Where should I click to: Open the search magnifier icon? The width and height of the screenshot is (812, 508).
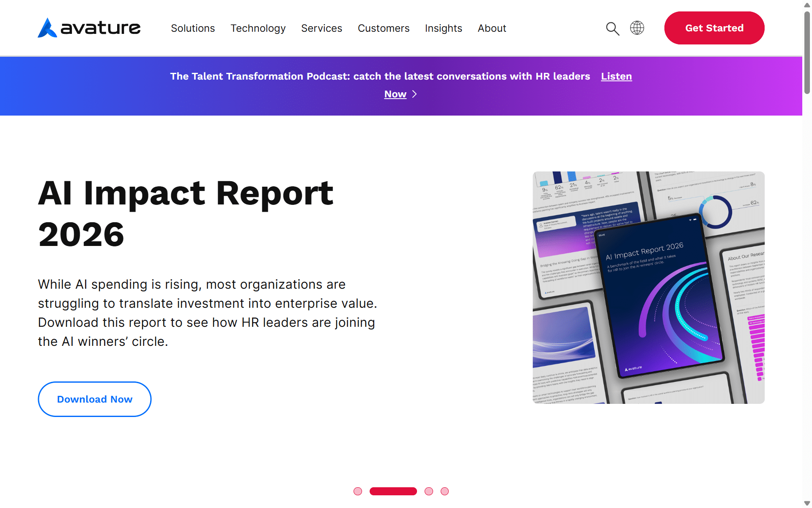(612, 28)
